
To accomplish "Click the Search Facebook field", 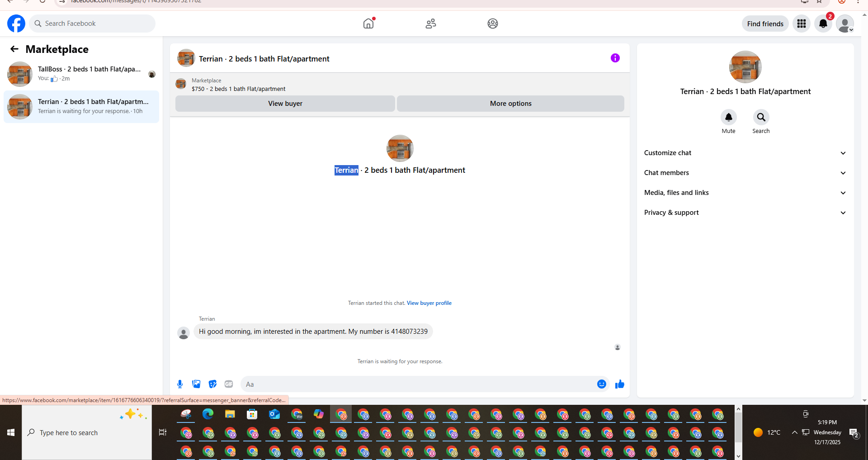I will [x=92, y=24].
